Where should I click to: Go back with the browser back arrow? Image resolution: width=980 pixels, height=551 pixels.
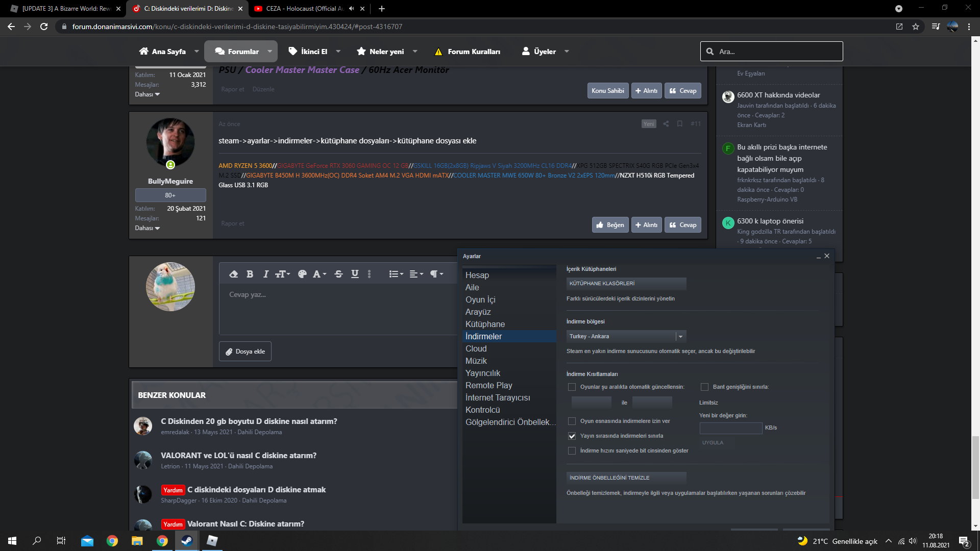11,27
